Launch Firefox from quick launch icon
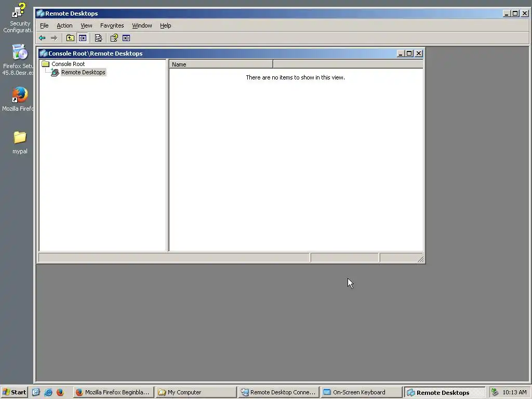 60,392
